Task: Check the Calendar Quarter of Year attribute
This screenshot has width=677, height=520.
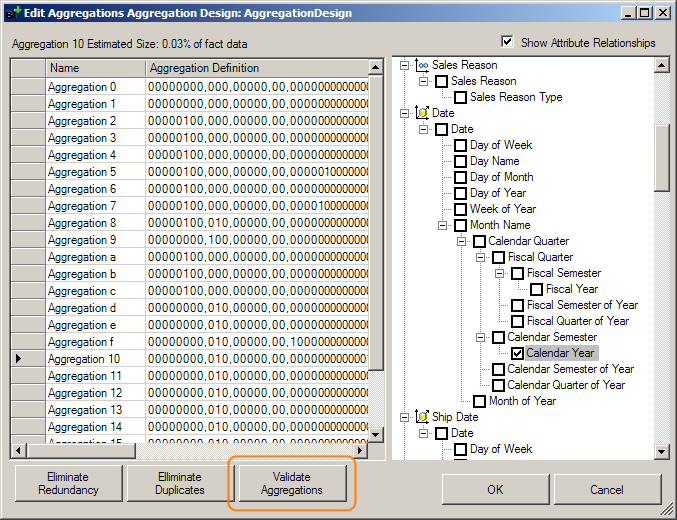Action: (498, 385)
